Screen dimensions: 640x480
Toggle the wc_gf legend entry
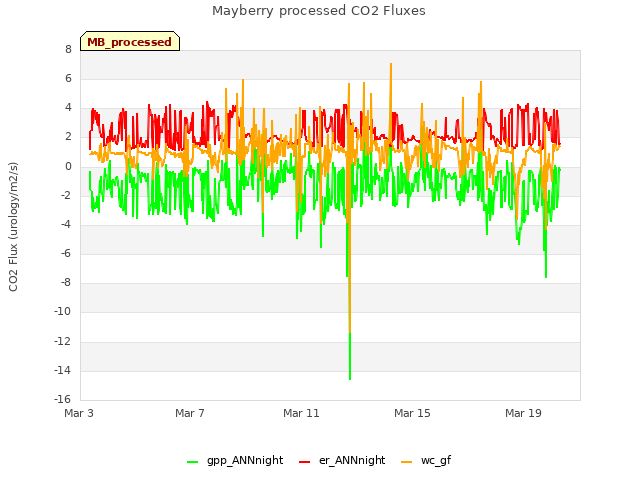pyautogui.click(x=426, y=461)
